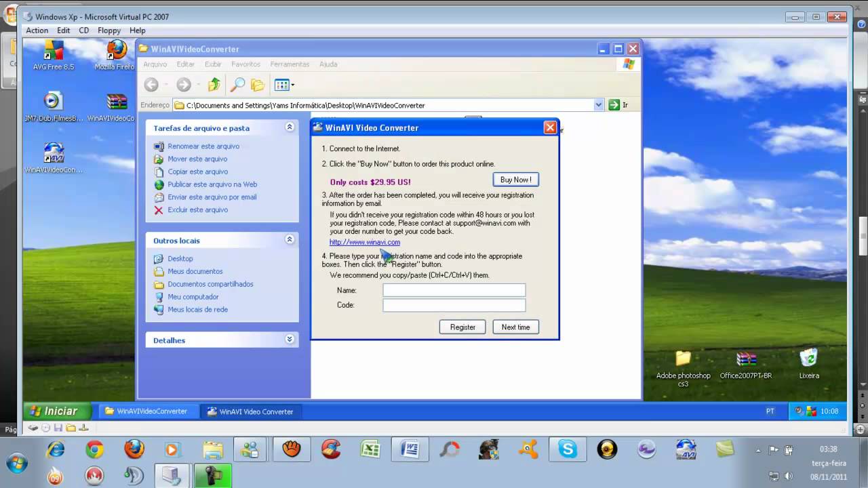868x488 pixels.
Task: Click Mover este arquivo
Action: tap(197, 159)
